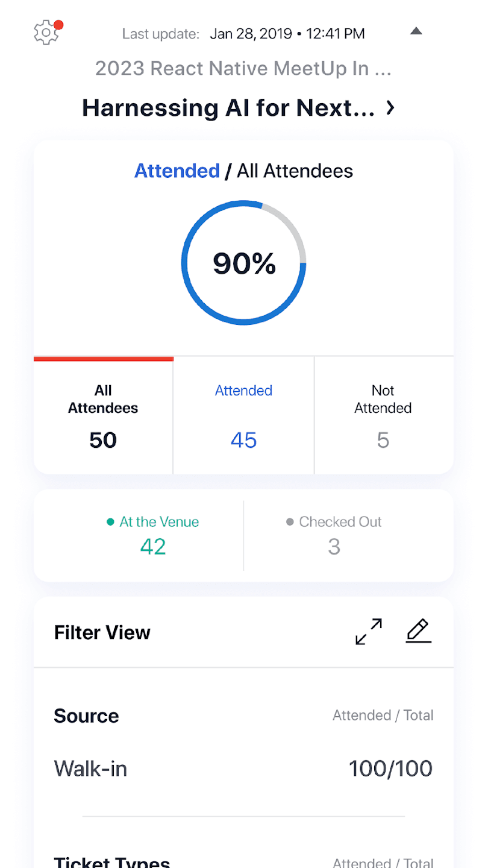The image size is (488, 868).
Task: Open the Walk-in source entry
Action: coord(90,768)
